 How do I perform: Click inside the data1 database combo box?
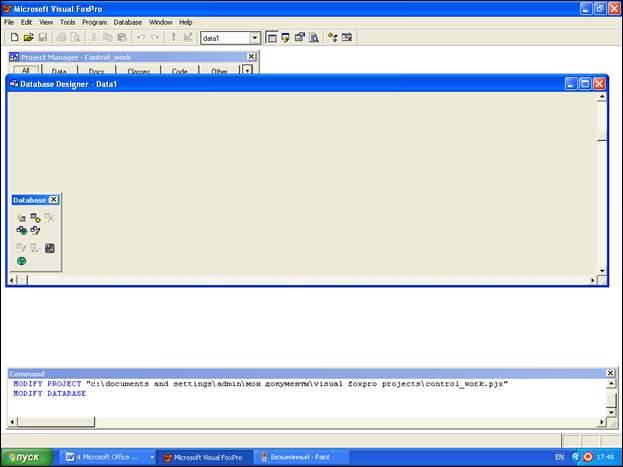(225, 38)
